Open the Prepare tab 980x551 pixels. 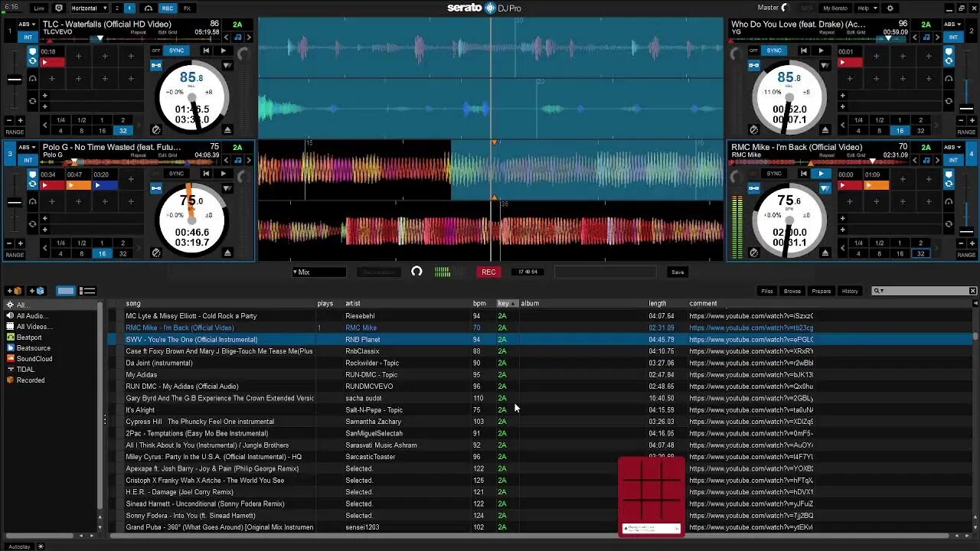pyautogui.click(x=821, y=291)
